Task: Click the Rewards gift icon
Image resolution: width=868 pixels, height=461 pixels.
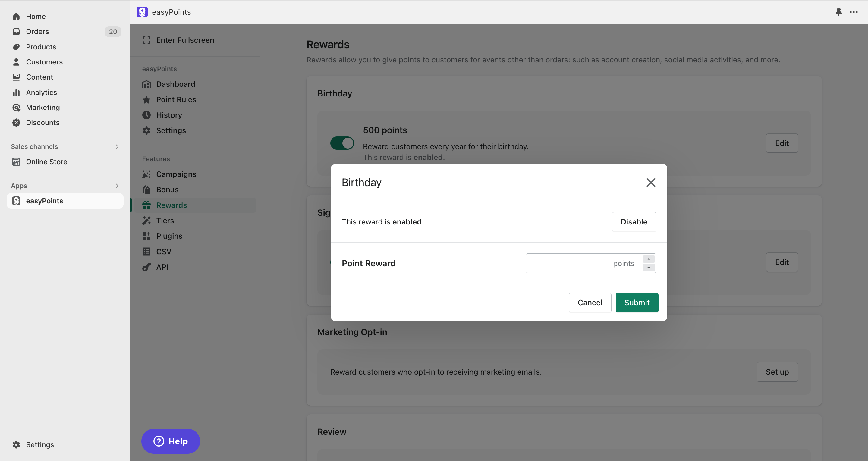Action: tap(146, 205)
